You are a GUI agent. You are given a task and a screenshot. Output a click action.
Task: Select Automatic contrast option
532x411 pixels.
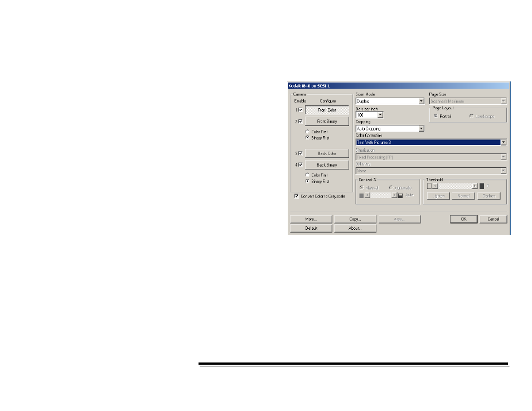[x=391, y=187]
